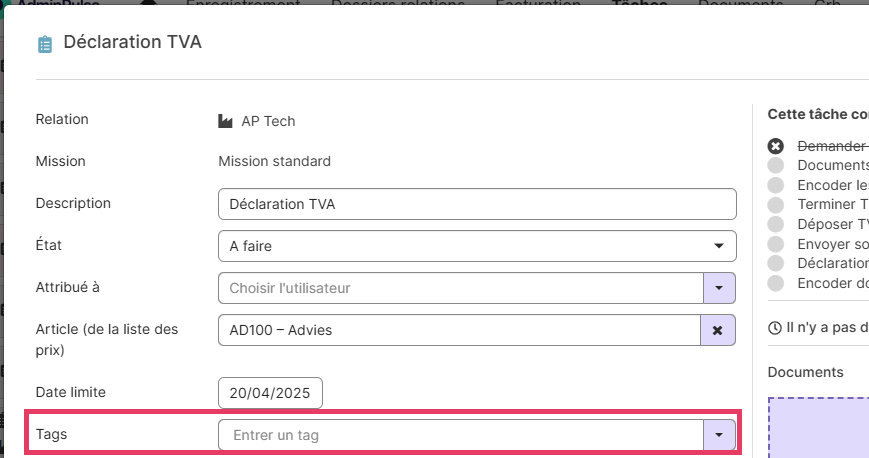The width and height of the screenshot is (869, 458).
Task: Click the crossed-out circle beside Demander
Action: pyautogui.click(x=775, y=146)
